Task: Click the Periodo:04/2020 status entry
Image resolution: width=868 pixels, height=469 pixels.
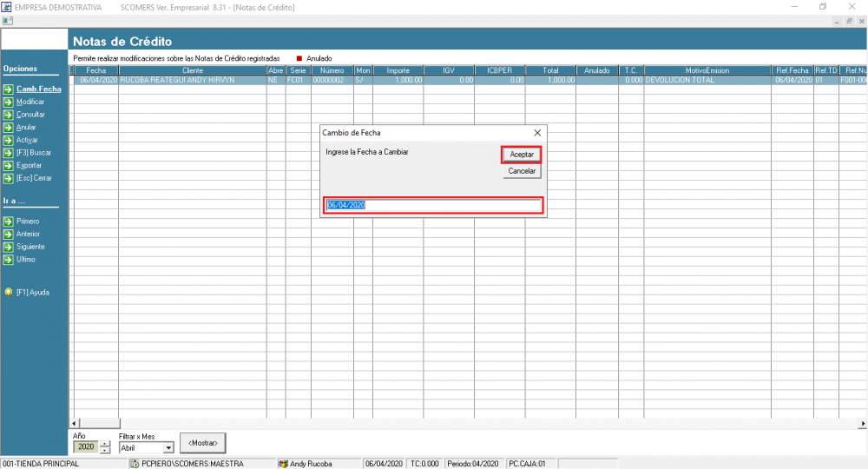Action: click(473, 464)
